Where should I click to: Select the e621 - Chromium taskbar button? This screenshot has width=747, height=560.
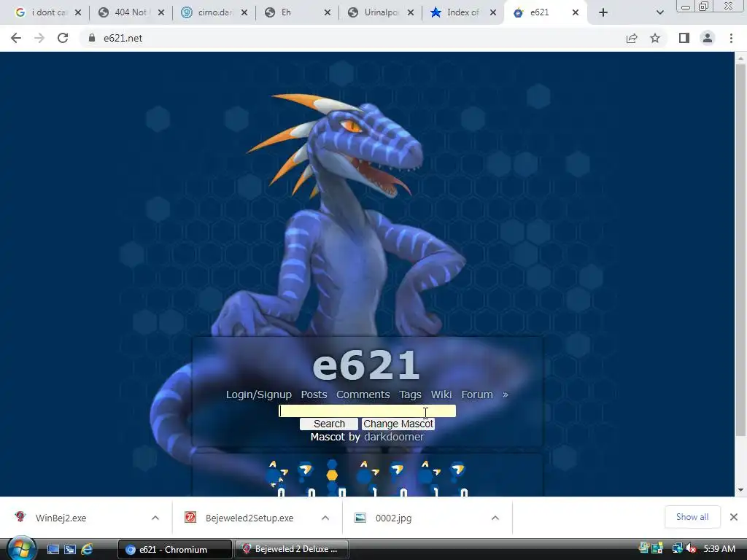[175, 550]
